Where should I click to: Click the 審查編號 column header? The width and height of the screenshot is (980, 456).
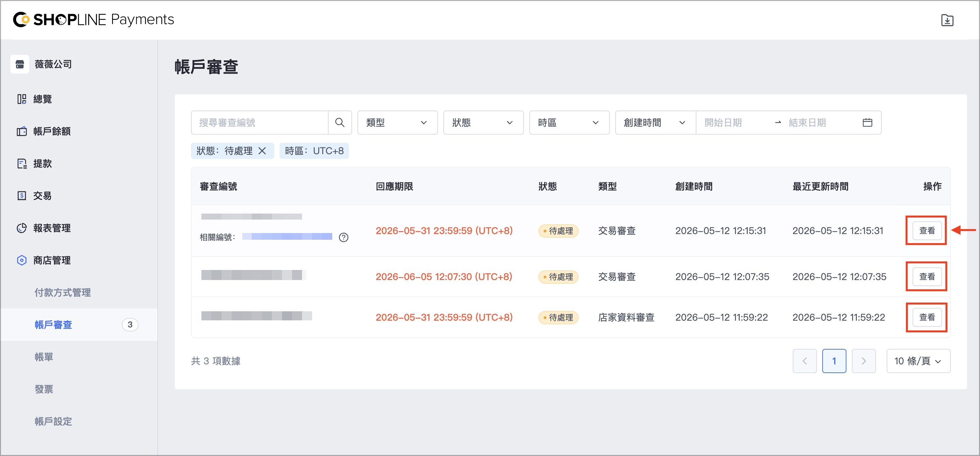point(218,186)
